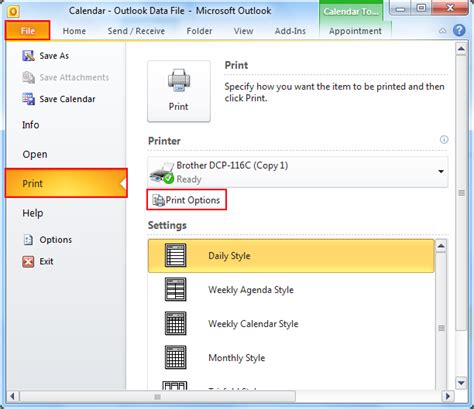This screenshot has width=474, height=409.
Task: Click the blue Help question mark icon
Action: 459,31
